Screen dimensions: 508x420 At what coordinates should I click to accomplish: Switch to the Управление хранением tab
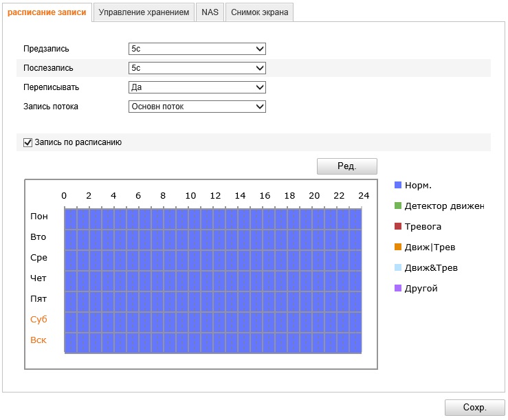tap(144, 12)
